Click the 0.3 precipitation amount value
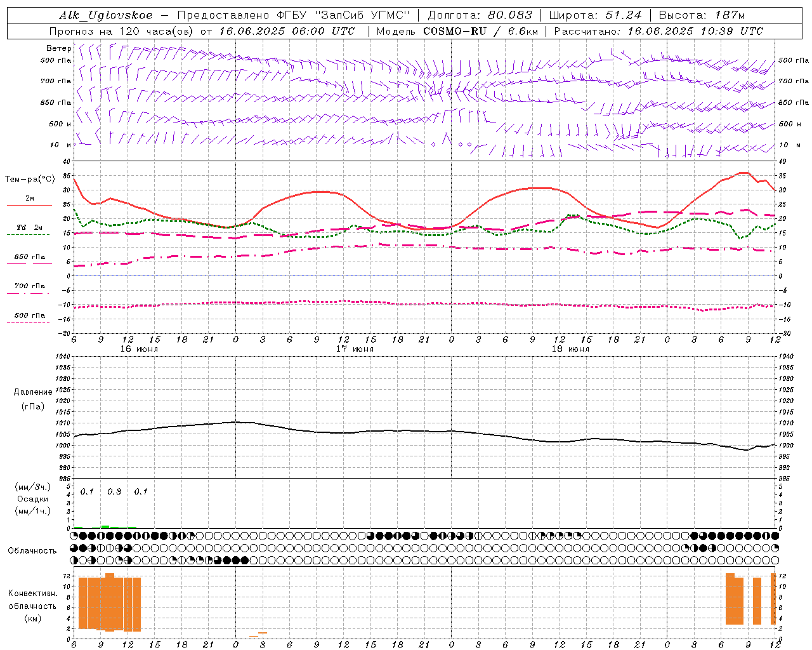Screen dimensions: 812x650 tap(114, 492)
